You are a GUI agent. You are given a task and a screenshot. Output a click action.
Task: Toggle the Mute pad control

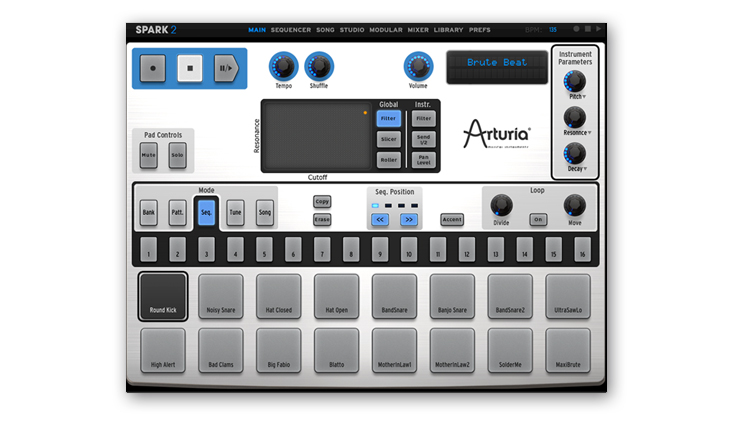coord(149,155)
